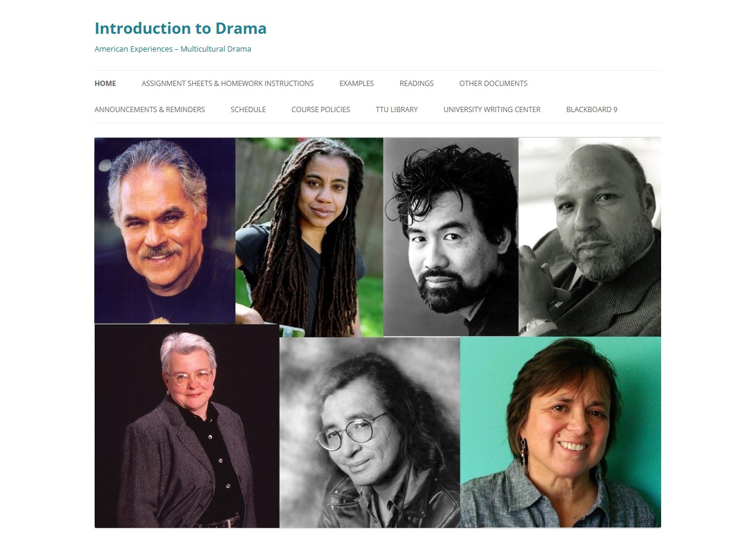Click black-and-white photo of man with goatee
756x557 pixels.
451,237
